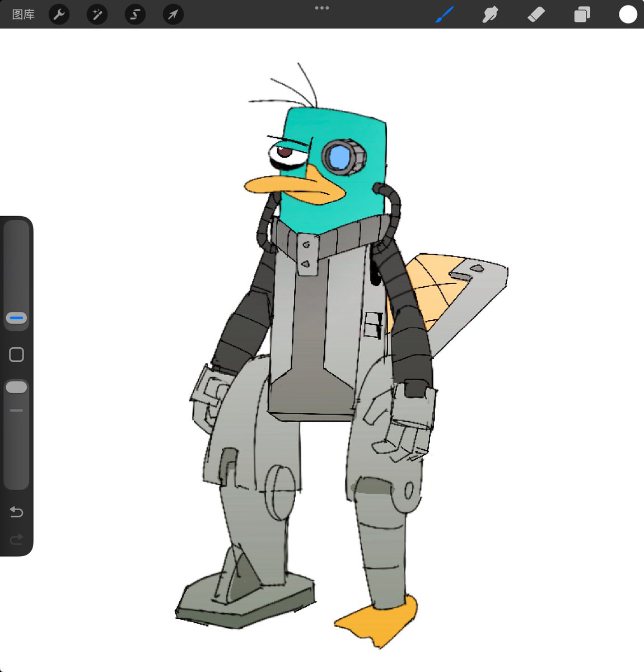The width and height of the screenshot is (644, 672).
Task: Tap the brush size slider handle
Action: [16, 318]
